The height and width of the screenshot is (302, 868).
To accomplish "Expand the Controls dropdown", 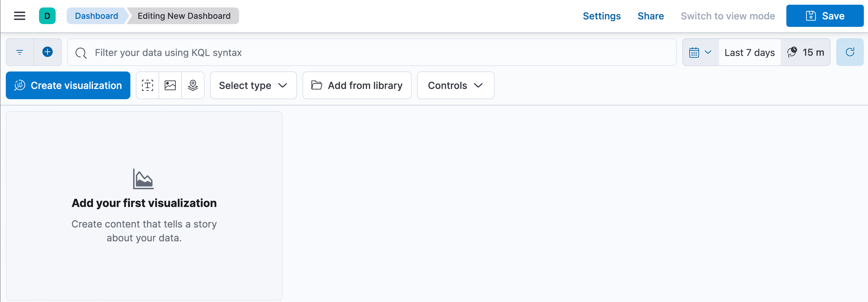I will point(456,85).
